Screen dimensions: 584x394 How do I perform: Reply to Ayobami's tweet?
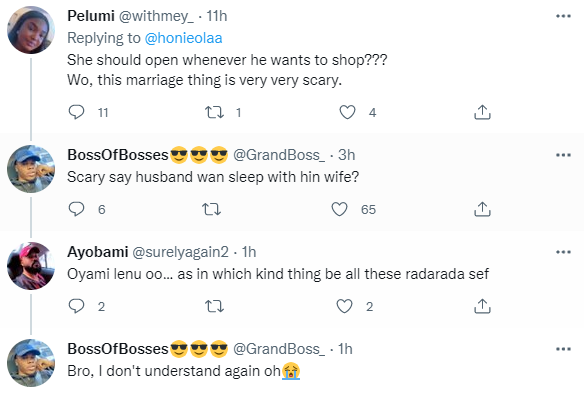pyautogui.click(x=76, y=306)
